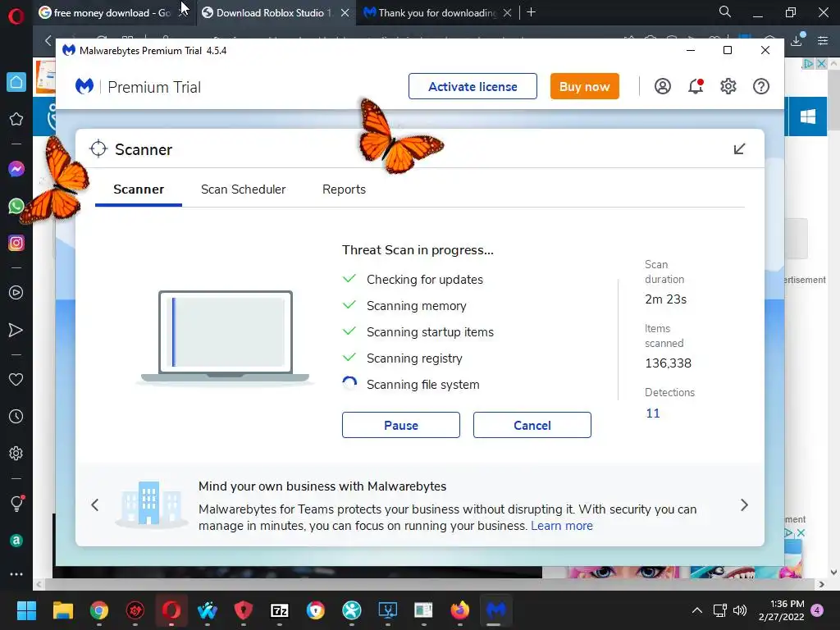Open Opera menu logo

(x=16, y=16)
